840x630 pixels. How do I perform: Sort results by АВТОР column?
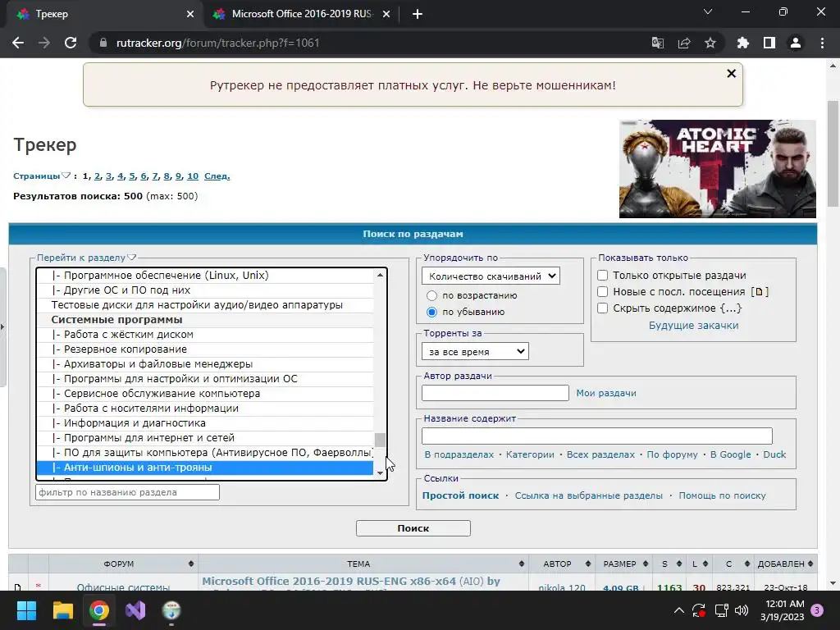[x=562, y=564]
